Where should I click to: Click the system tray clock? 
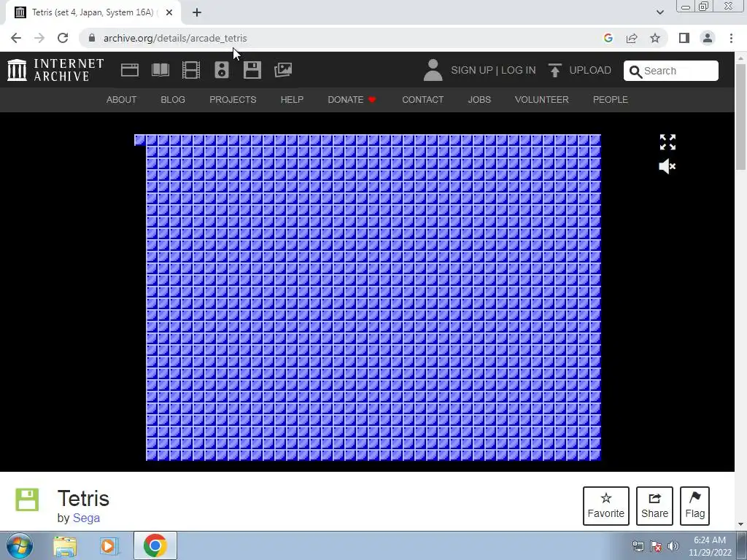(710, 546)
